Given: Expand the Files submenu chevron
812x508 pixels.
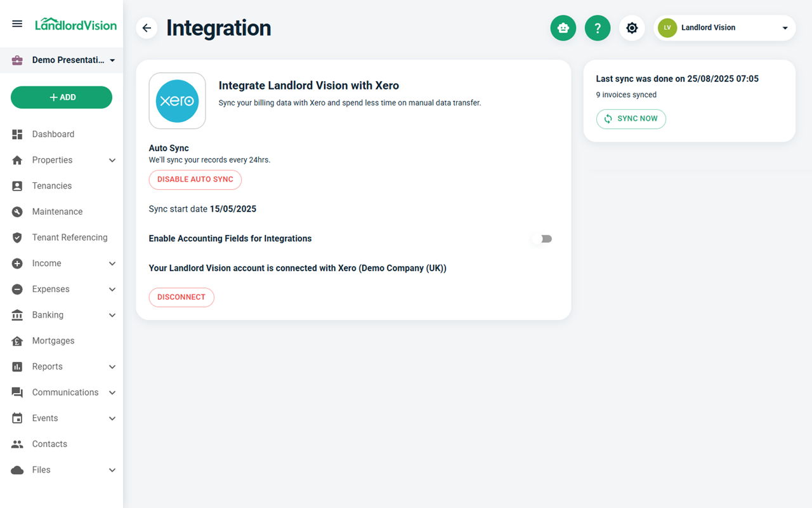Looking at the screenshot, I should click(x=112, y=470).
